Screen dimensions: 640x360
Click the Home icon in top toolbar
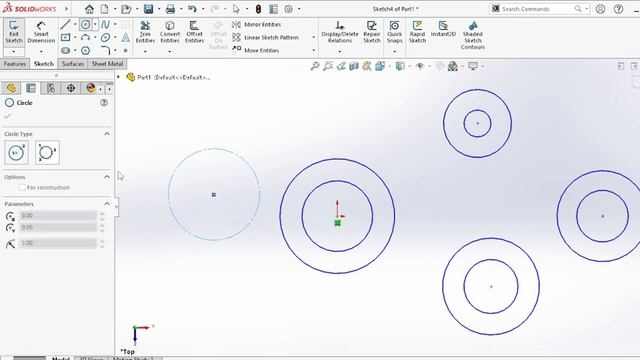[x=89, y=9]
